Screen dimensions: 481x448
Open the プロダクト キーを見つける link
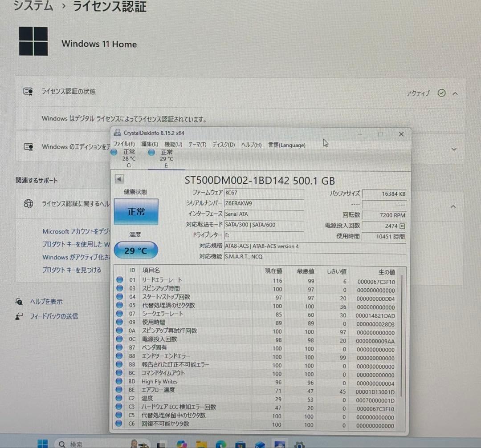72,270
